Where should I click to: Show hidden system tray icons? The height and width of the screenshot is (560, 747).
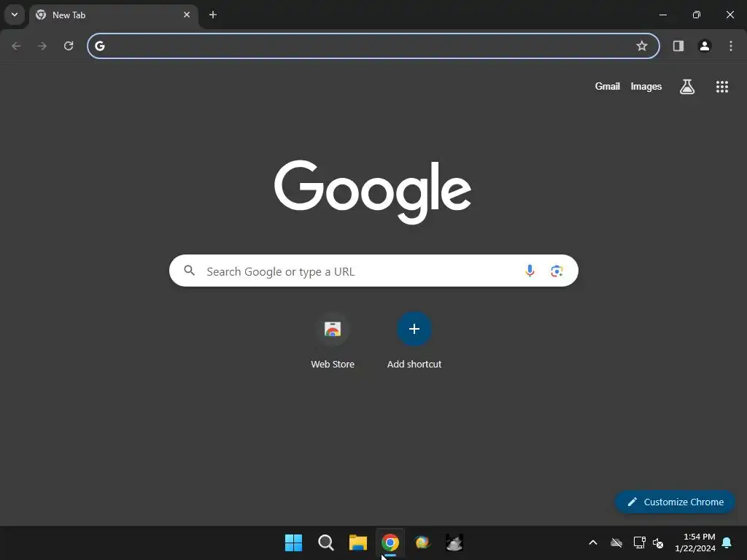[593, 542]
